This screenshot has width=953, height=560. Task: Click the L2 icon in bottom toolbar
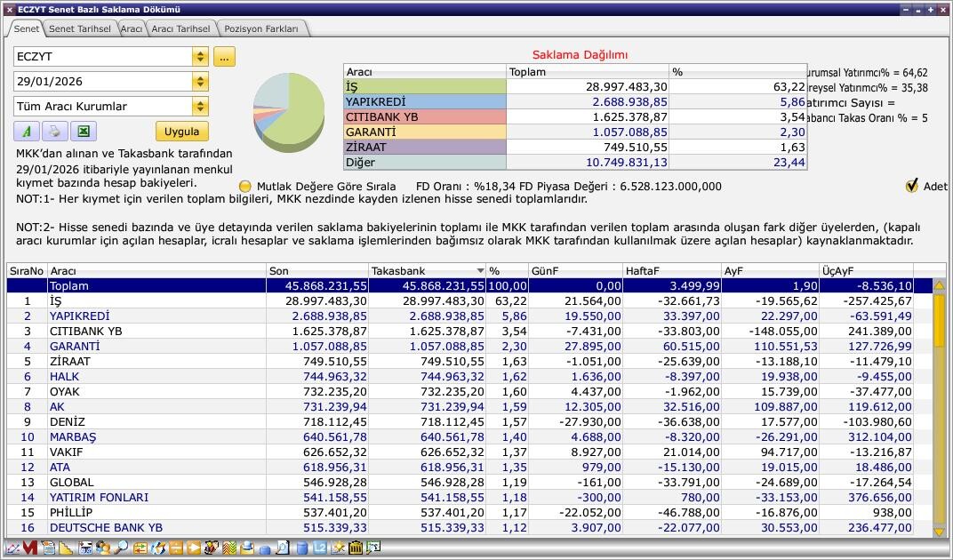click(x=319, y=548)
